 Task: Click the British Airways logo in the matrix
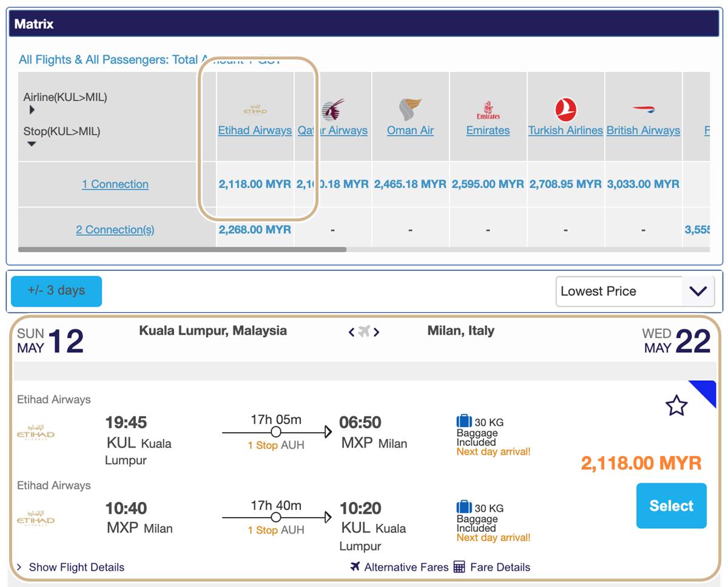click(x=643, y=110)
